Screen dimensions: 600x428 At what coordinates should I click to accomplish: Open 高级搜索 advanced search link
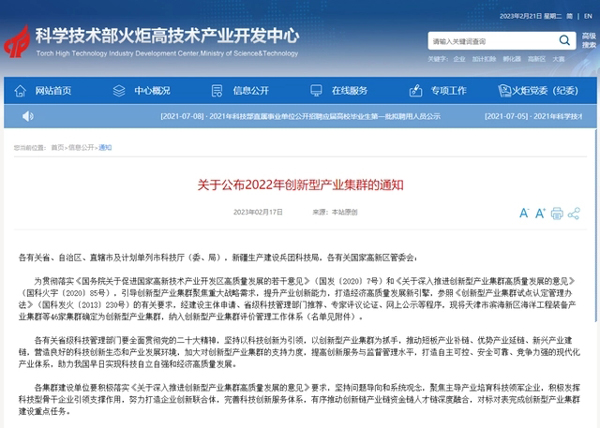(x=589, y=41)
